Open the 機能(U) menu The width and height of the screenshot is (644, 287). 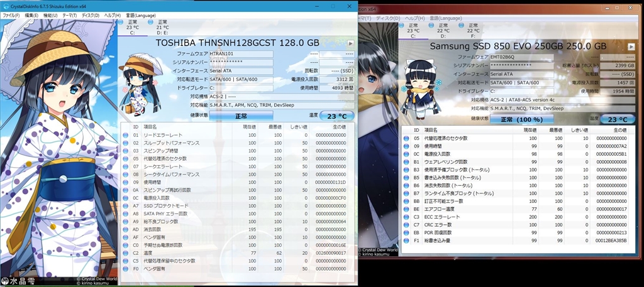(x=50, y=16)
